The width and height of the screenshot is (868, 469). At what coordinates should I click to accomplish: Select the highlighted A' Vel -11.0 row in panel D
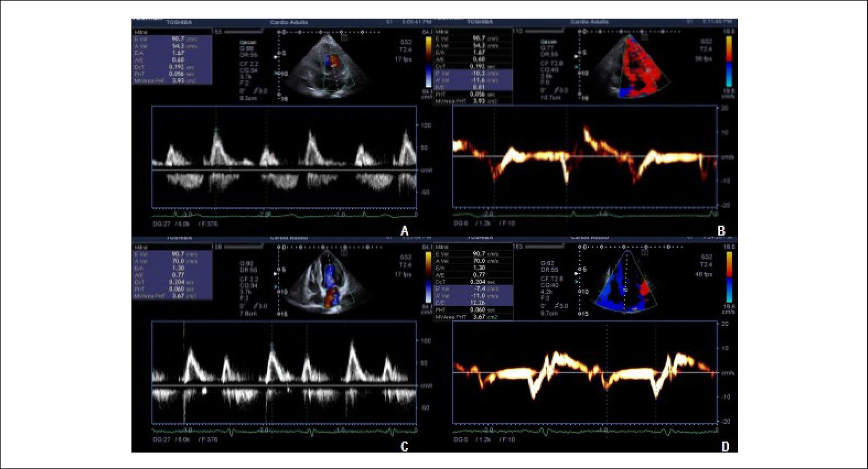coord(473,296)
